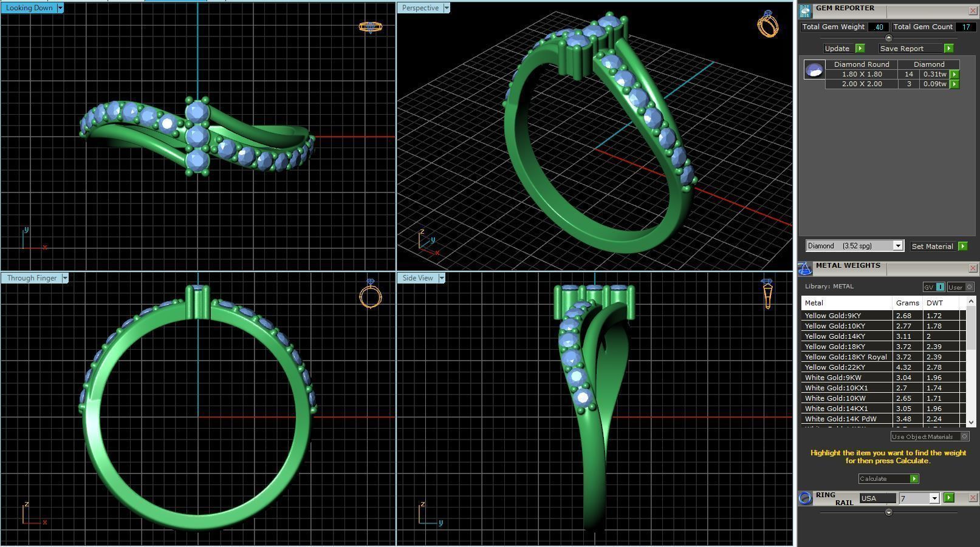Open the Side View viewport dropdown arrow
The height and width of the screenshot is (547, 980).
pos(442,278)
